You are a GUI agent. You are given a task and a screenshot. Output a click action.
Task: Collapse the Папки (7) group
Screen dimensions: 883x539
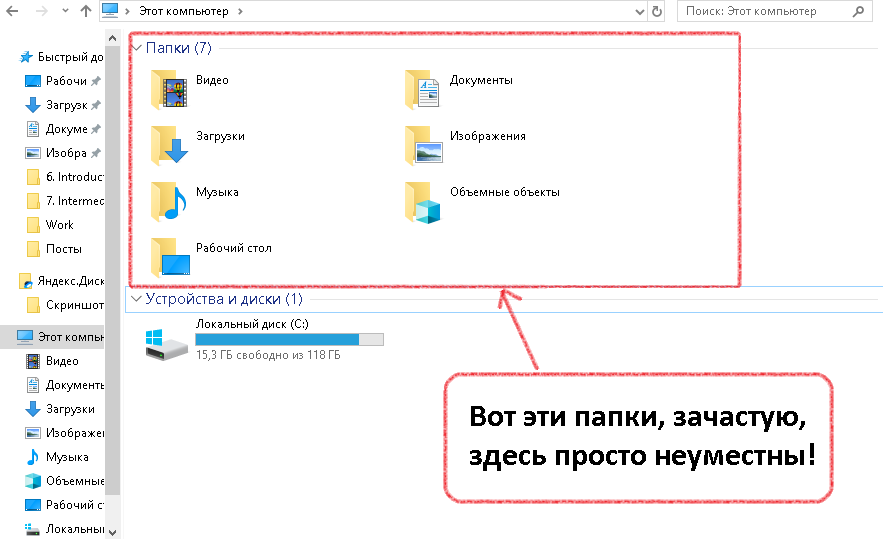(136, 48)
